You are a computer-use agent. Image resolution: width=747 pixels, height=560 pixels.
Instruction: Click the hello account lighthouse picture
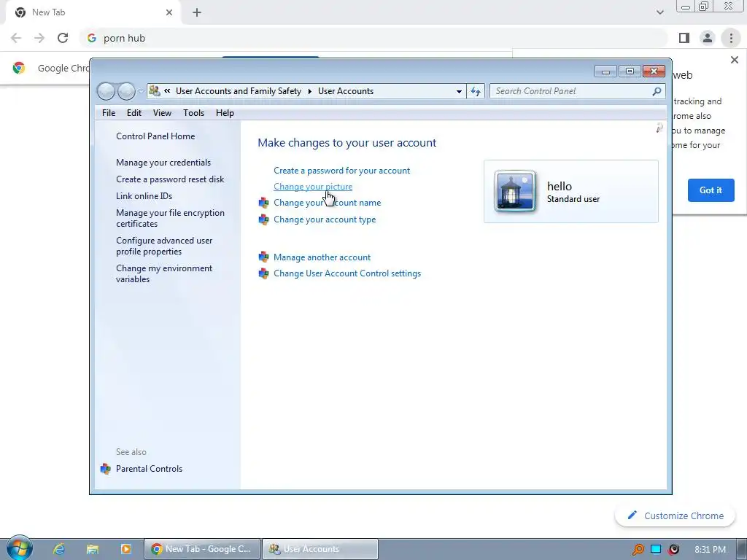coord(514,191)
